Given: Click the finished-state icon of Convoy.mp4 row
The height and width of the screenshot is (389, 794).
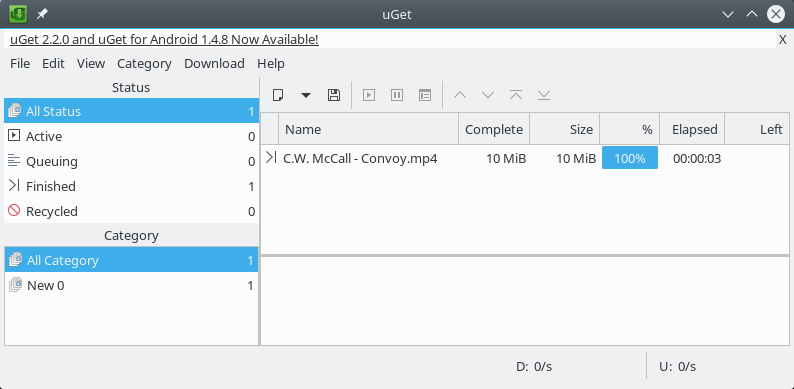Looking at the screenshot, I should [x=271, y=158].
